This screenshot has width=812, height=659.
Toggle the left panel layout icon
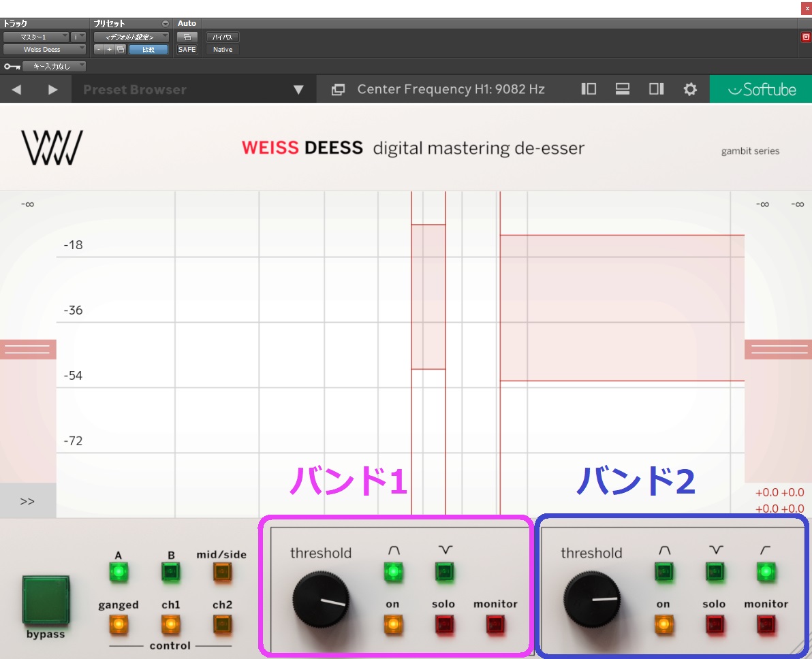588,89
